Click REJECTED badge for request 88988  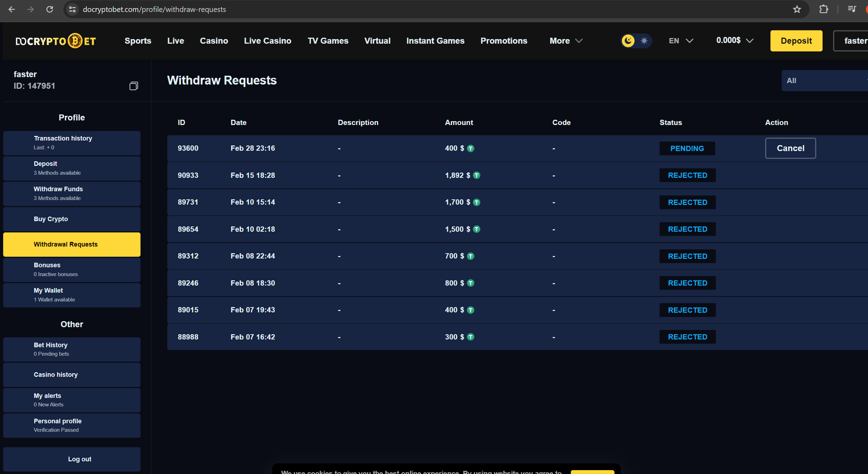pos(687,337)
